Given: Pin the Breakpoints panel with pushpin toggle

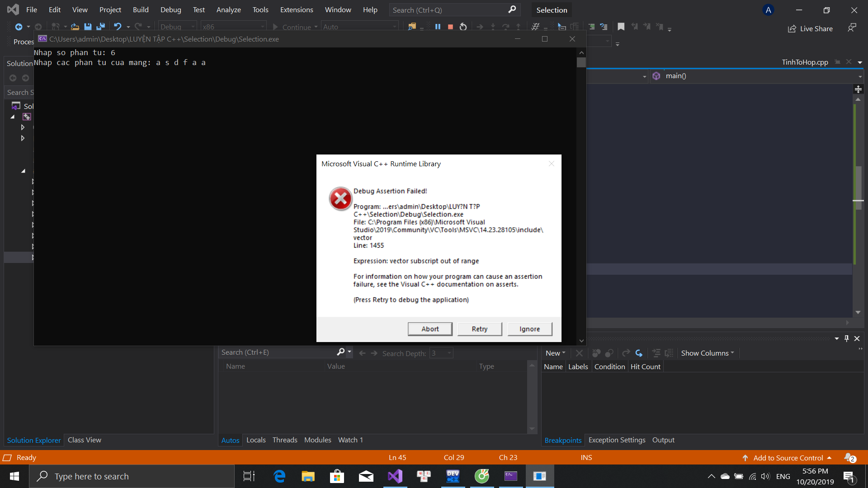Looking at the screenshot, I should [x=847, y=338].
